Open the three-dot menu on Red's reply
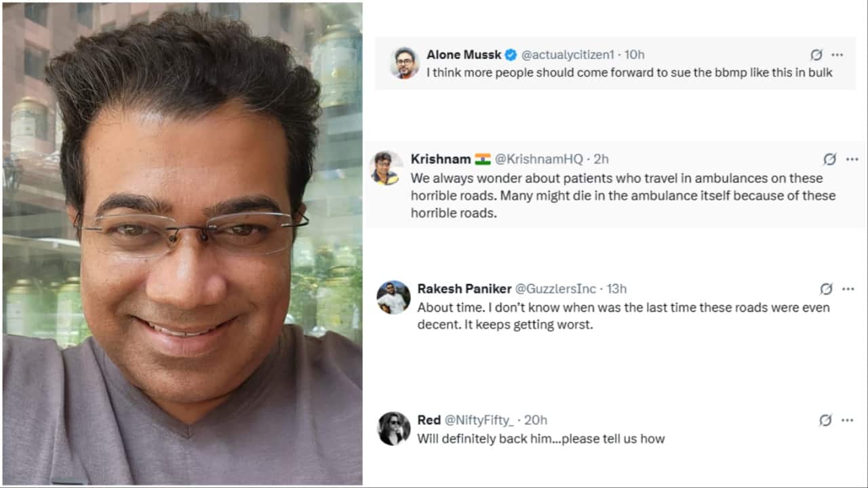 [x=849, y=420]
